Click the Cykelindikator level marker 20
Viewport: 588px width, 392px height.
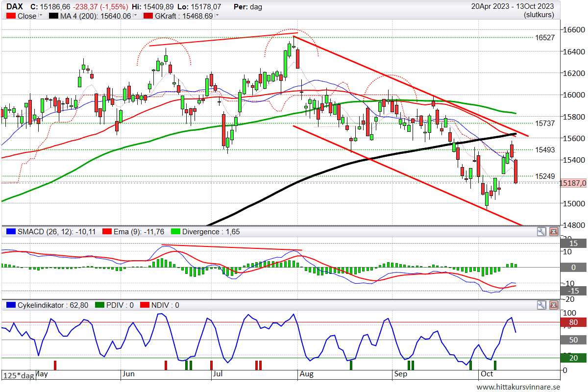[x=573, y=358]
